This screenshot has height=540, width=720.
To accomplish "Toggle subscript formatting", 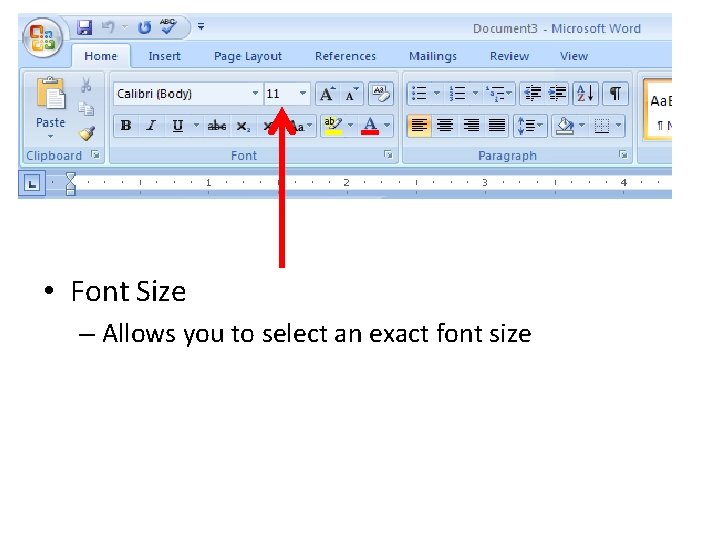I will pos(243,126).
